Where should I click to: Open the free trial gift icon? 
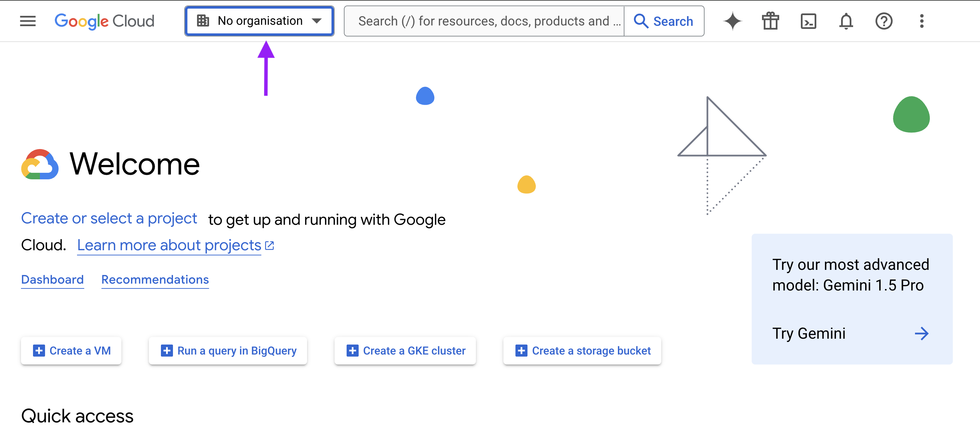point(770,21)
